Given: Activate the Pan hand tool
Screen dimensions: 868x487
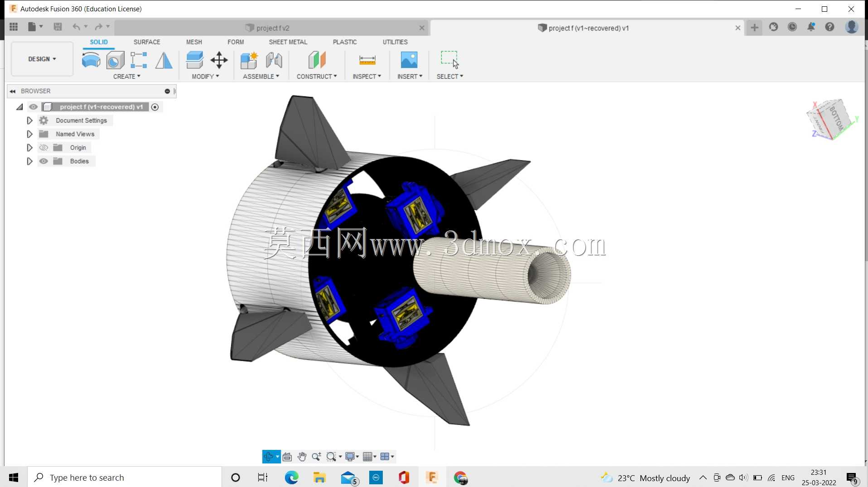Looking at the screenshot, I should (x=302, y=457).
